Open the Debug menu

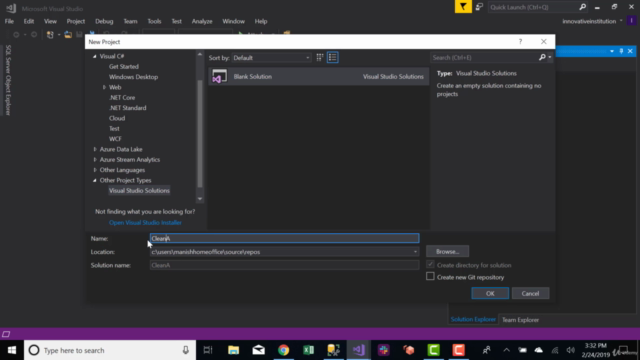(104, 21)
